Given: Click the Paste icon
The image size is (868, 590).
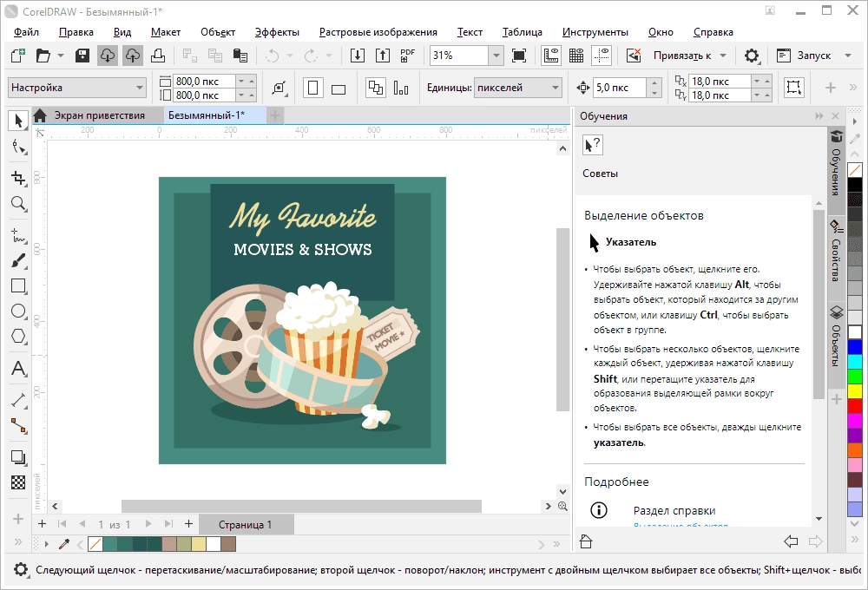Looking at the screenshot, I should (x=240, y=56).
